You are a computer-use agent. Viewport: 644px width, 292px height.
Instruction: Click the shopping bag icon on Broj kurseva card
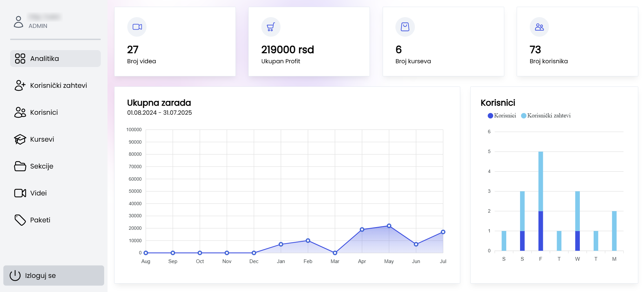point(405,27)
